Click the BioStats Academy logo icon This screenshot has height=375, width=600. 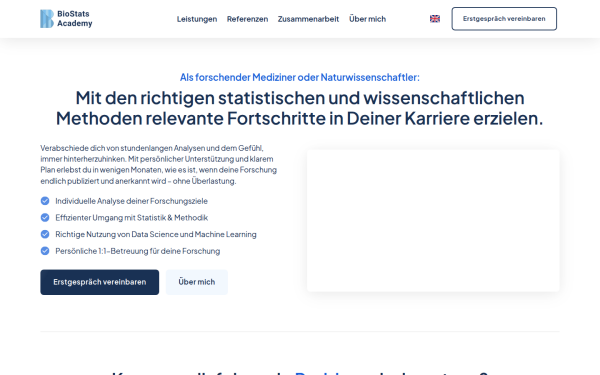(x=47, y=19)
